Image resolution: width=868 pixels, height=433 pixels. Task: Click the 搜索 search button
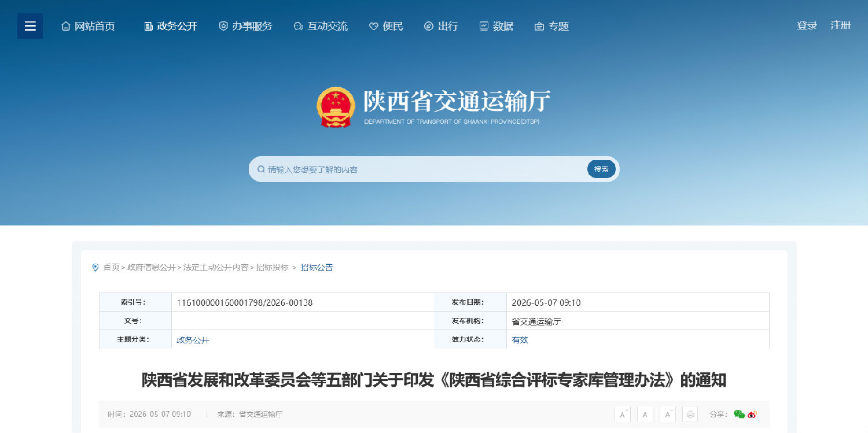tap(601, 169)
